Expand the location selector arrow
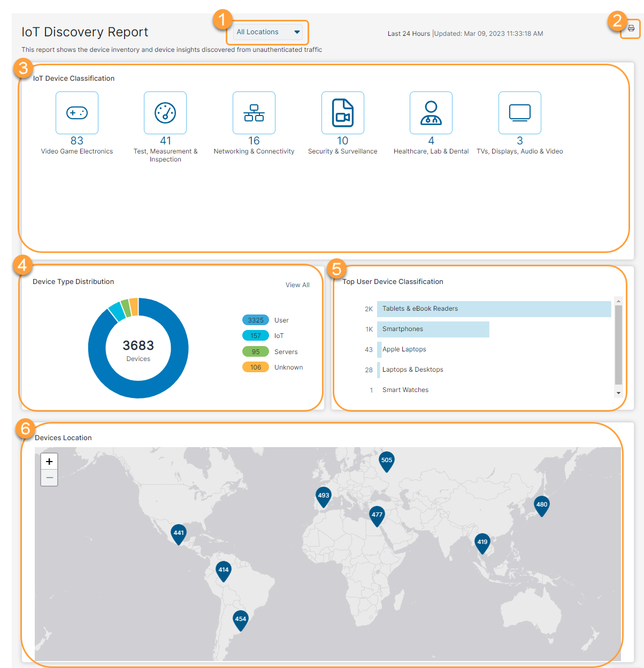This screenshot has width=644, height=668. [297, 32]
